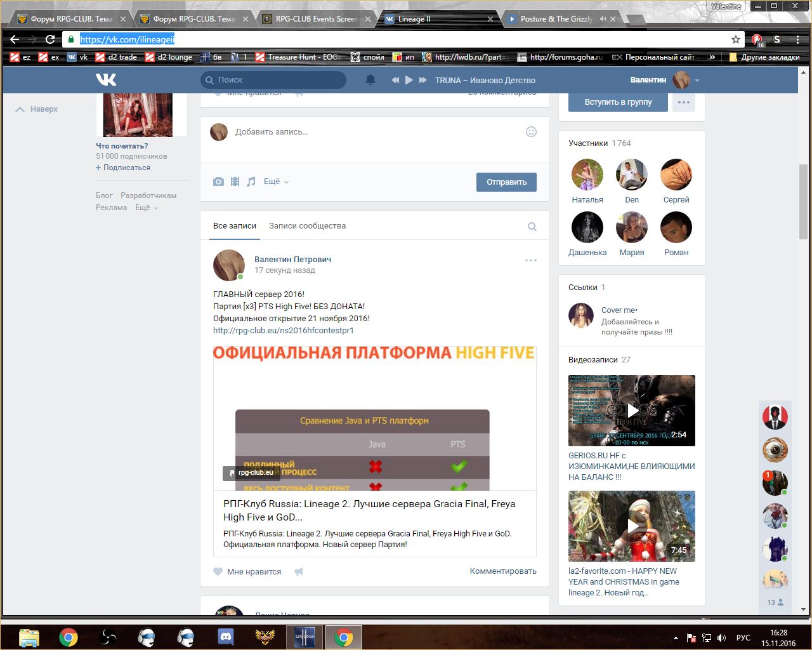812x650 pixels.
Task: Play the la2-favorite.com Christmas video thumbnail
Action: pyautogui.click(x=632, y=526)
